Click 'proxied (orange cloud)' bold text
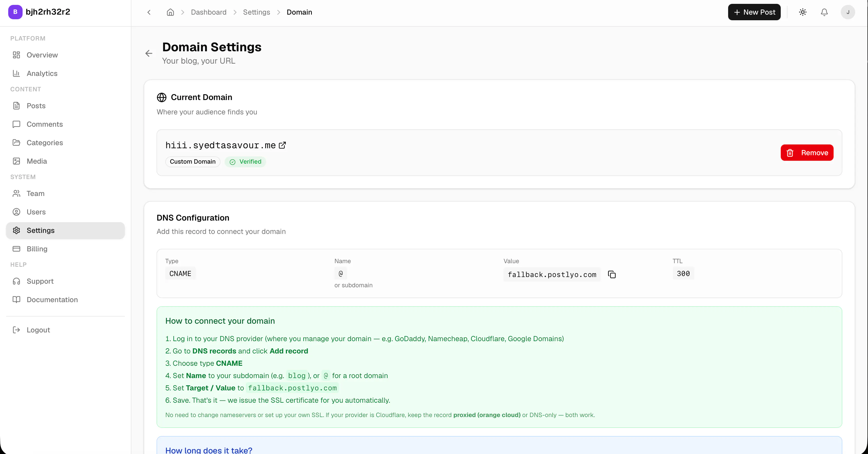868x454 pixels. pos(487,415)
